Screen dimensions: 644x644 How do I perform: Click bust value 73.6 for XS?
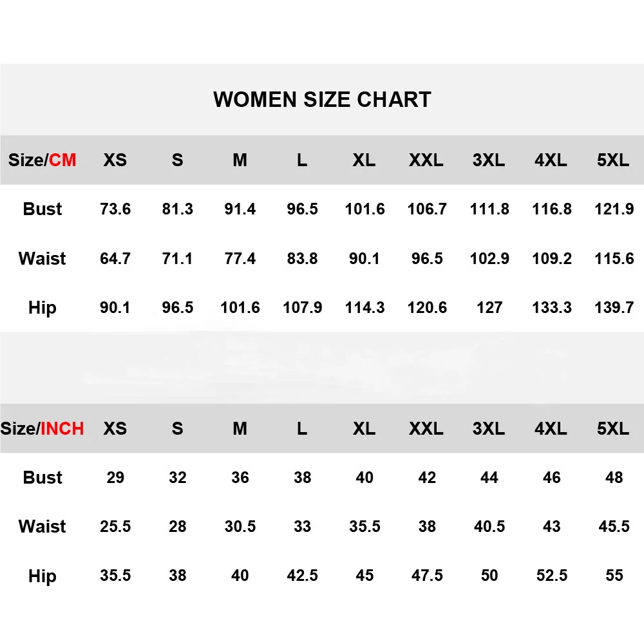click(115, 209)
